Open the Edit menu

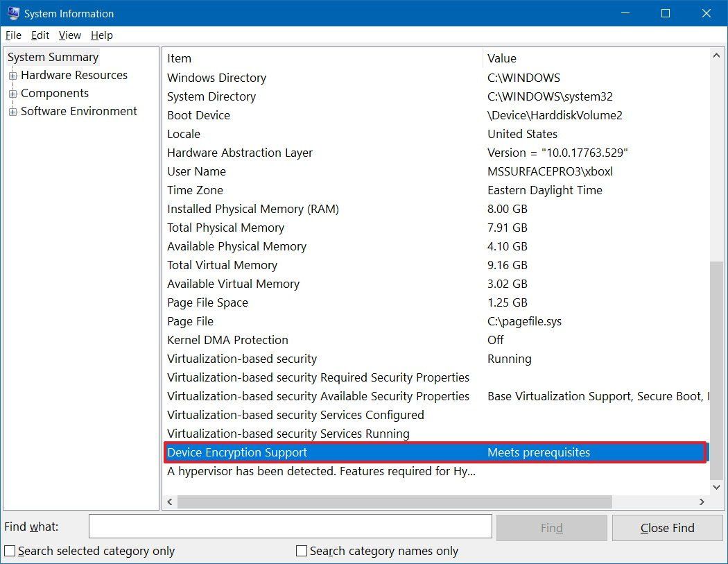40,35
